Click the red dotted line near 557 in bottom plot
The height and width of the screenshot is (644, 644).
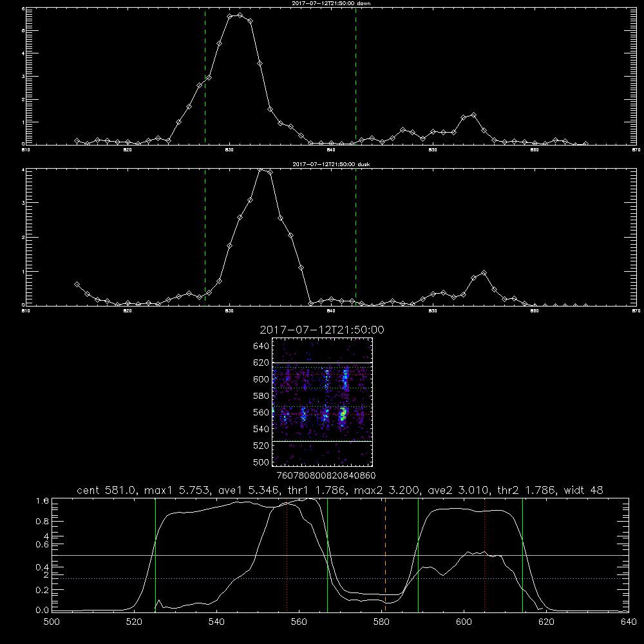(287, 555)
